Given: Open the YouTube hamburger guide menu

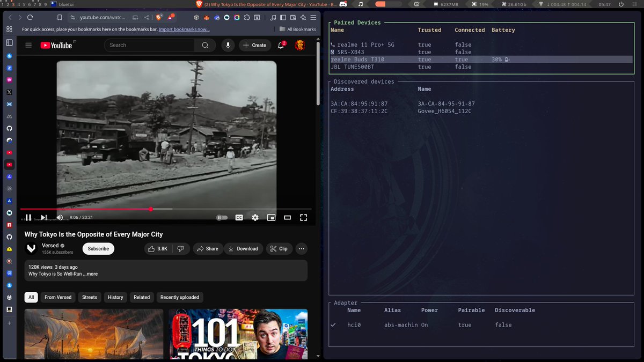Looking at the screenshot, I should (28, 46).
